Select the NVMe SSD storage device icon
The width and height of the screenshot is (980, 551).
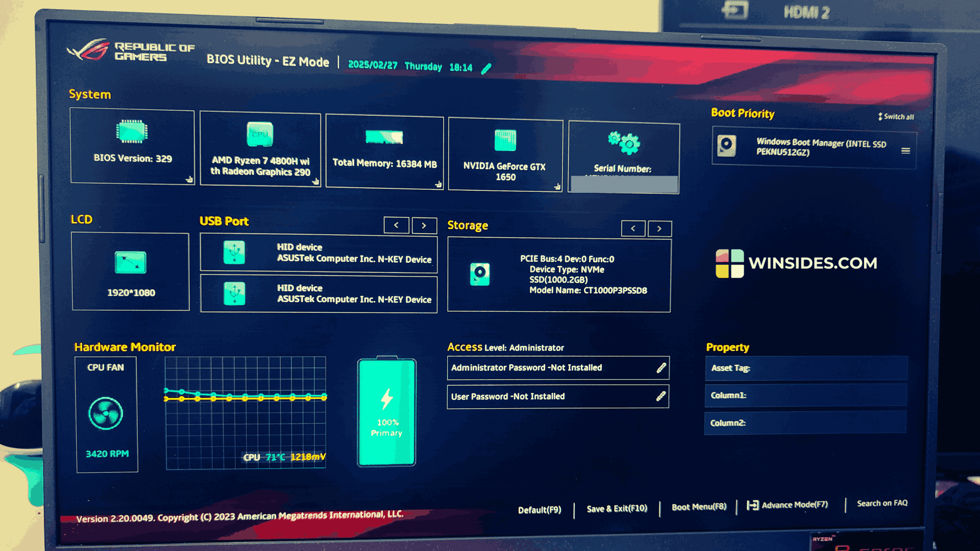(x=481, y=272)
